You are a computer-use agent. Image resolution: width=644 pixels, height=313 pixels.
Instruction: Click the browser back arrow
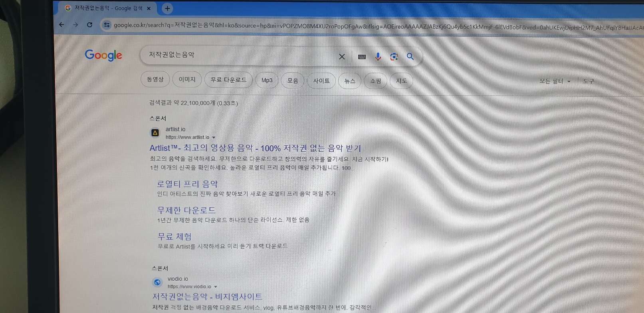tap(61, 25)
